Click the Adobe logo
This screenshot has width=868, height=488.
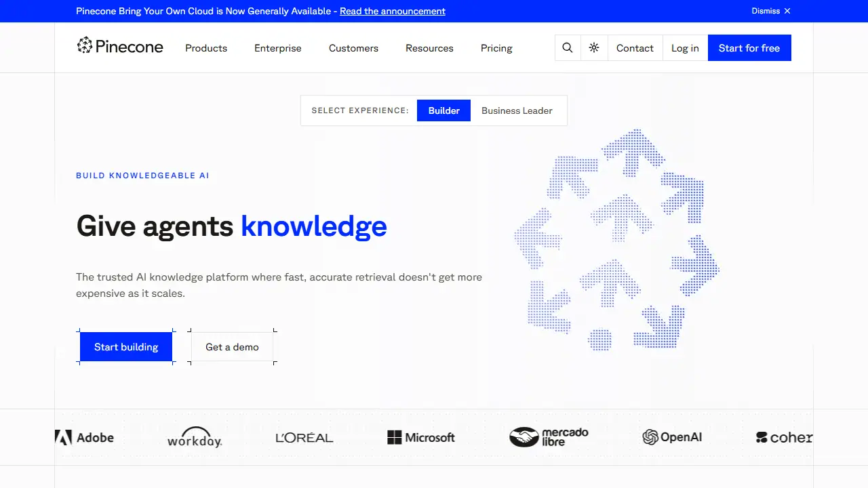coord(85,437)
